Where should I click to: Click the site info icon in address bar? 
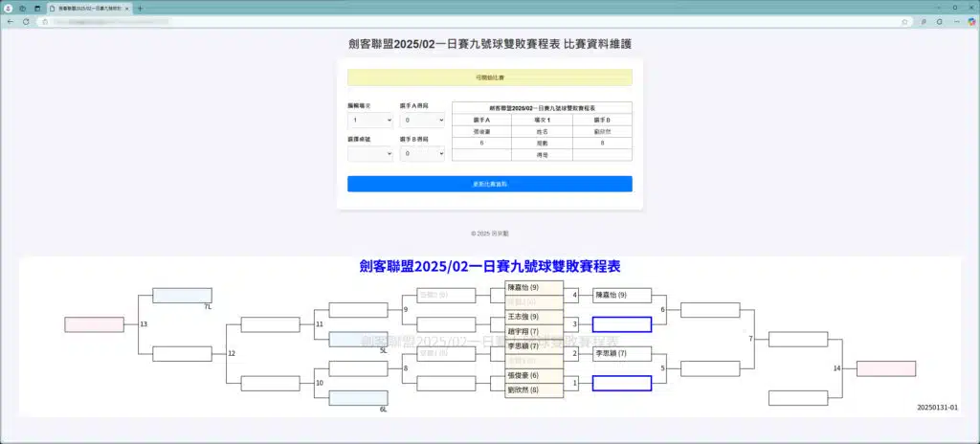[45, 21]
